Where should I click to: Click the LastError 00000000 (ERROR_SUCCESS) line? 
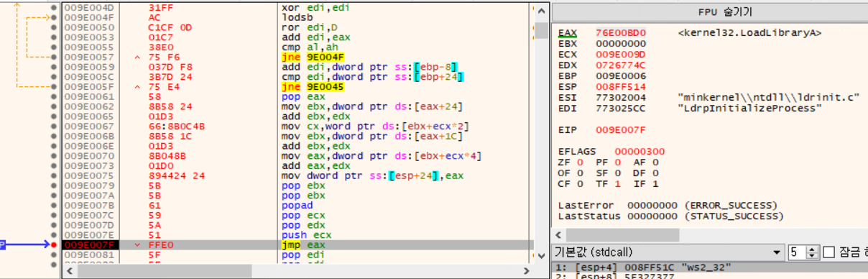[668, 205]
